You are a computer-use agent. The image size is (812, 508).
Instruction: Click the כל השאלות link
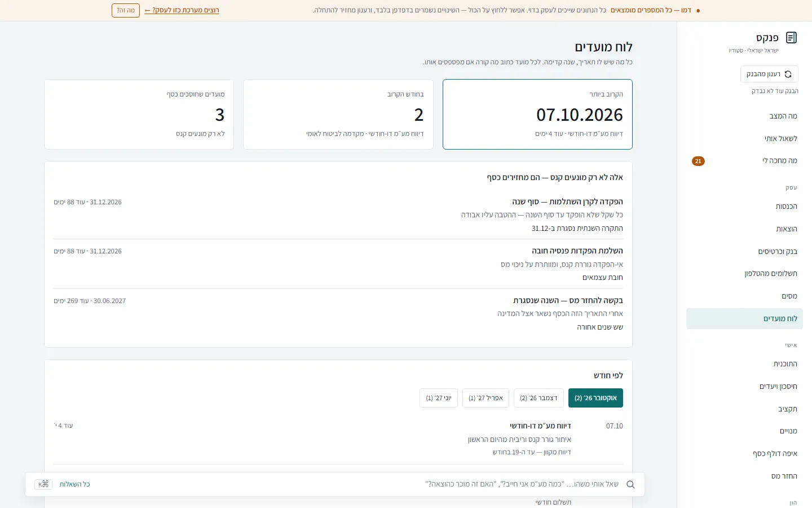pos(75,484)
